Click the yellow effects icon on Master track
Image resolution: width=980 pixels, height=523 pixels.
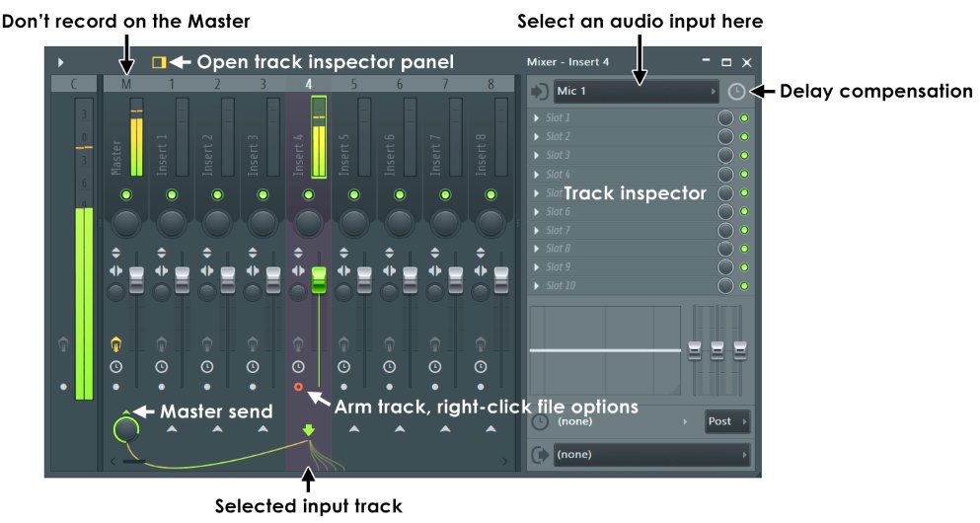[x=116, y=344]
